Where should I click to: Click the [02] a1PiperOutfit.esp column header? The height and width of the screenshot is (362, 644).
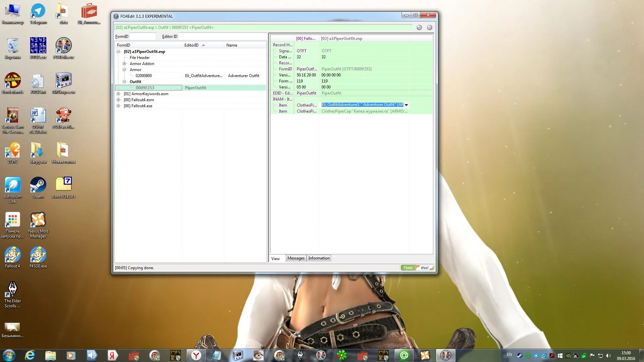pos(364,39)
